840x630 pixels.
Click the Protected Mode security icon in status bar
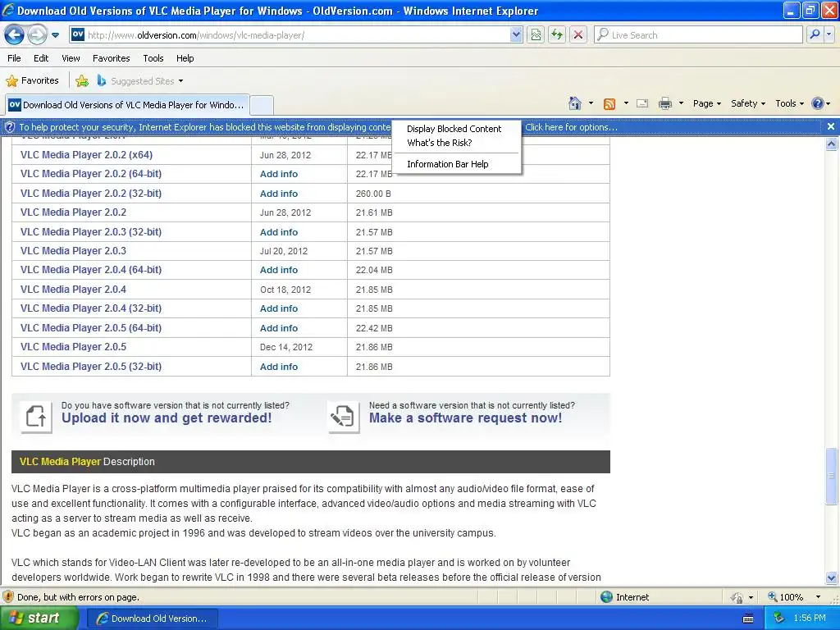coord(737,597)
